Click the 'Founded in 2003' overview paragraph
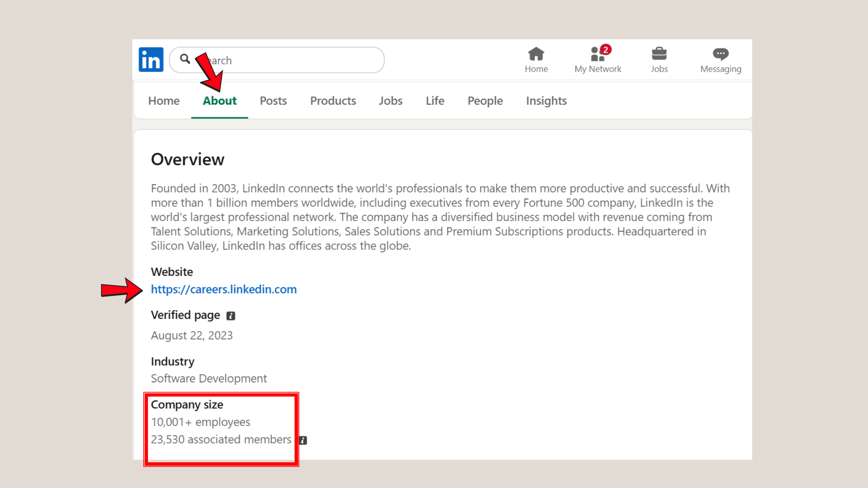This screenshot has width=868, height=488. [440, 217]
